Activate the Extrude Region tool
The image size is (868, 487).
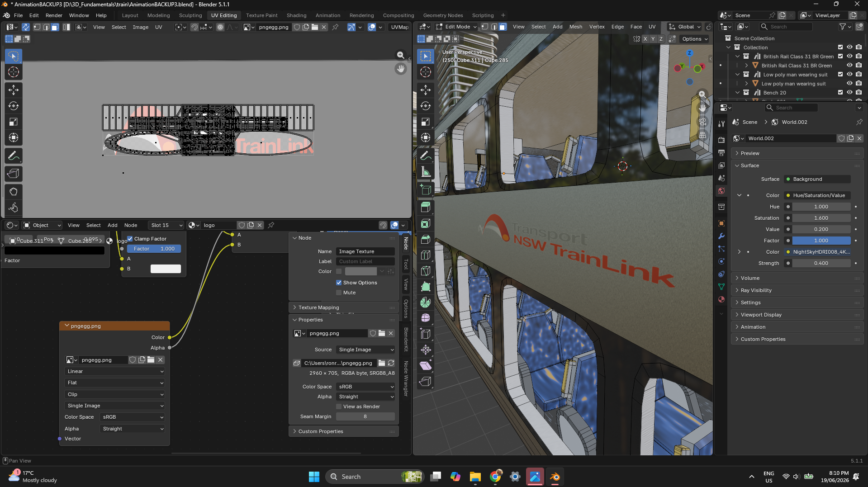tap(426, 207)
